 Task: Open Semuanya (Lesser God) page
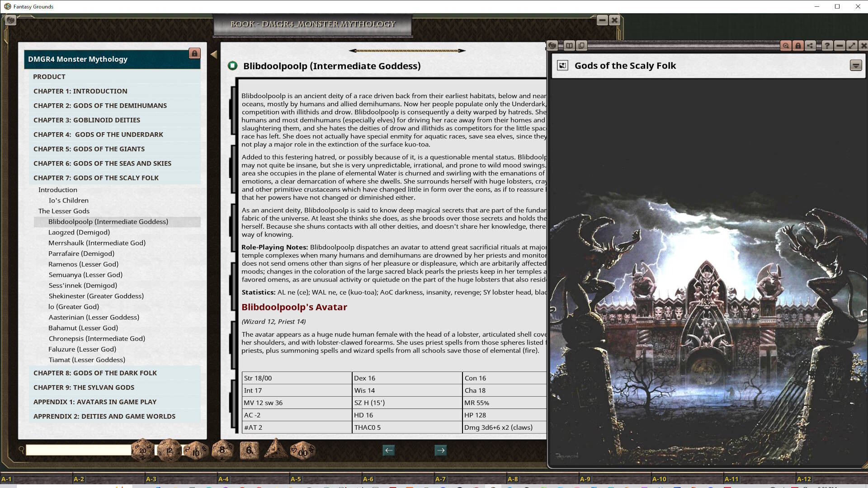[85, 275]
